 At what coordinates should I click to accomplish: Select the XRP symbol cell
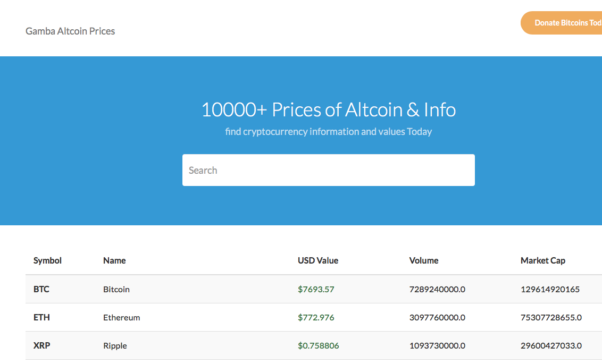coord(41,346)
